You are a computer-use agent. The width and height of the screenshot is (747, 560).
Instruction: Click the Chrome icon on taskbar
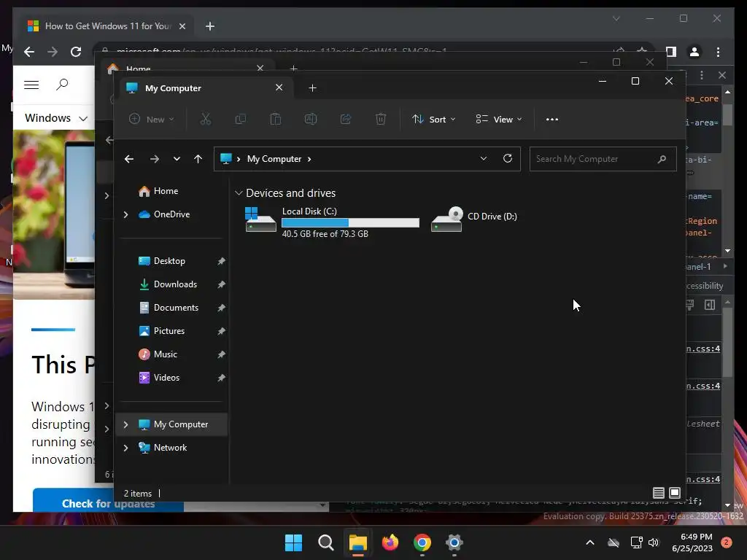coord(422,542)
